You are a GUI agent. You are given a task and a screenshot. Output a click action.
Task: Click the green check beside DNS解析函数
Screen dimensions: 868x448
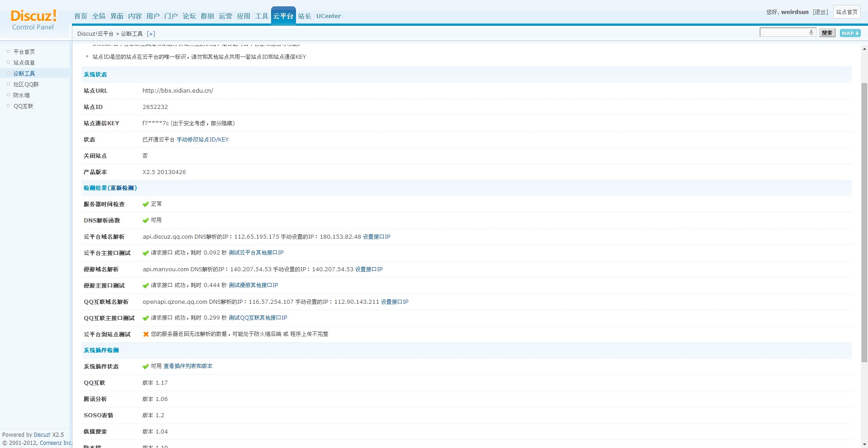(x=146, y=221)
